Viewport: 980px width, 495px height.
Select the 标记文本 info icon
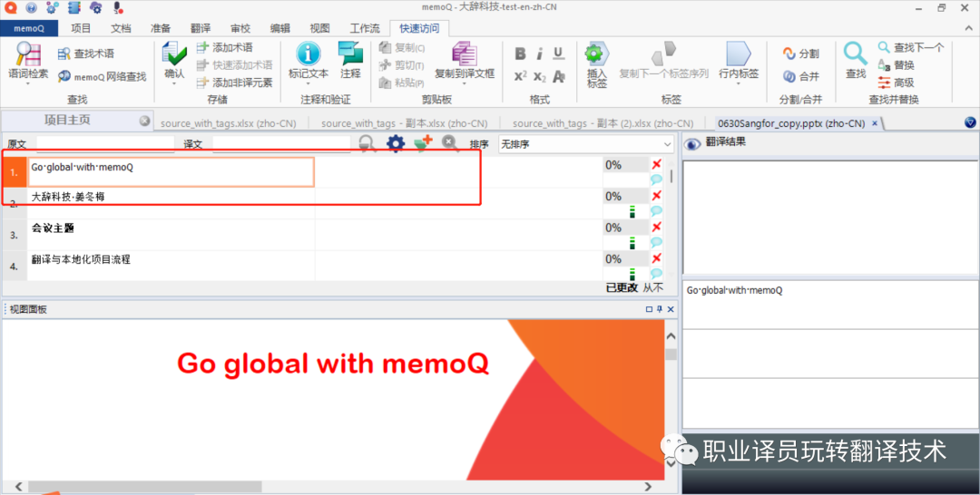pos(309,54)
